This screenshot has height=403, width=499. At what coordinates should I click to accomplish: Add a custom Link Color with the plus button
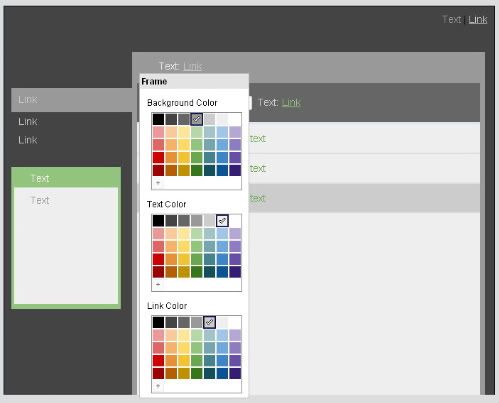tap(158, 386)
